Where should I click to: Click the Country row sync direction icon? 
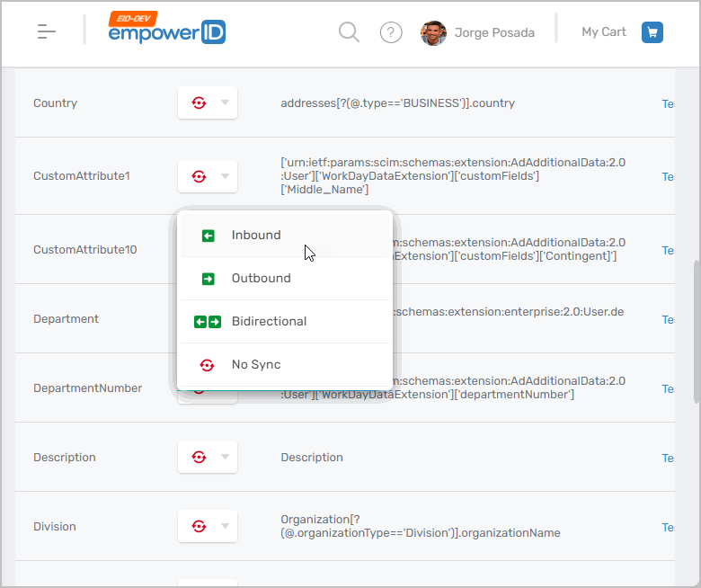[199, 103]
